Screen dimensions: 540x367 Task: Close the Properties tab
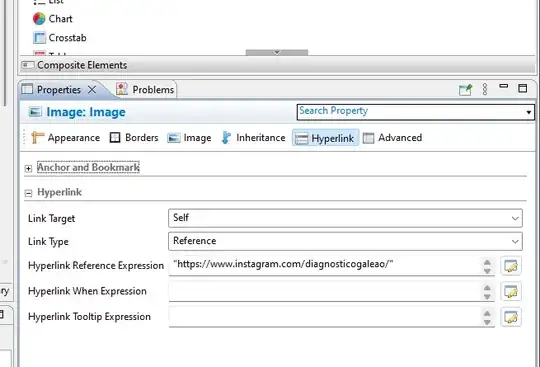[x=92, y=90]
